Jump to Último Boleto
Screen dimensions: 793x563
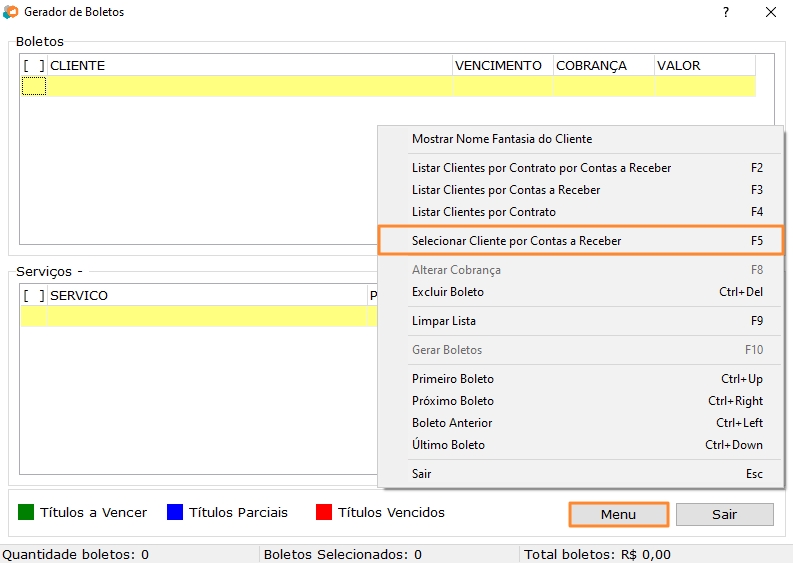(x=581, y=445)
